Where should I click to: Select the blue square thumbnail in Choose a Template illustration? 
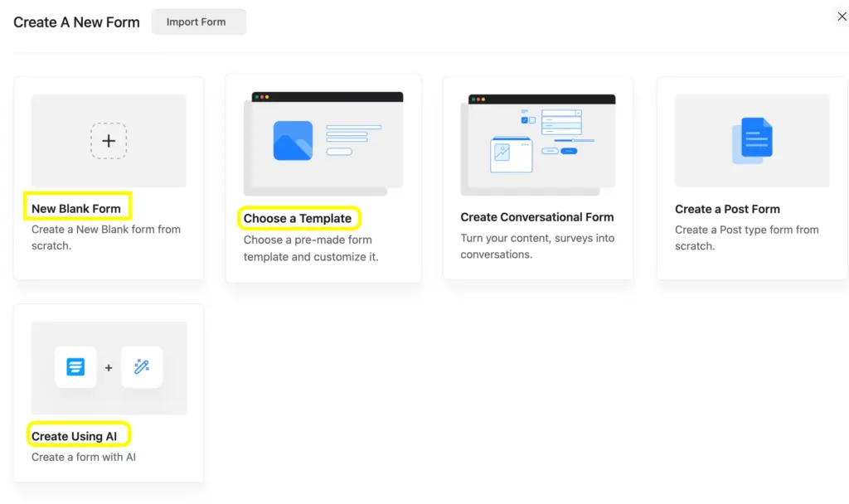[x=293, y=140]
